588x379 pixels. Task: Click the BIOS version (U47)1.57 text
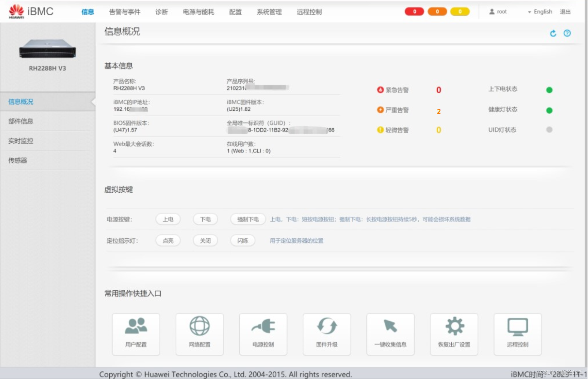(125, 130)
